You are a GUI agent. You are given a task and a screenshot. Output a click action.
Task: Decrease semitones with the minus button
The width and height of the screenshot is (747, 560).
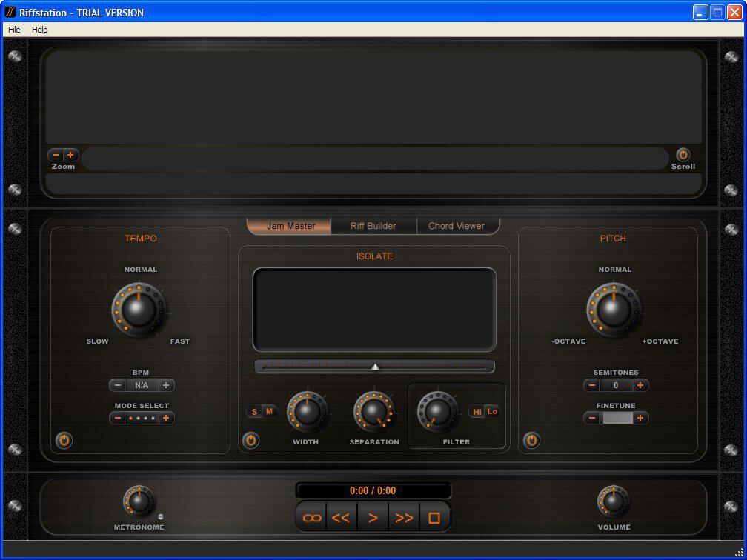point(591,385)
